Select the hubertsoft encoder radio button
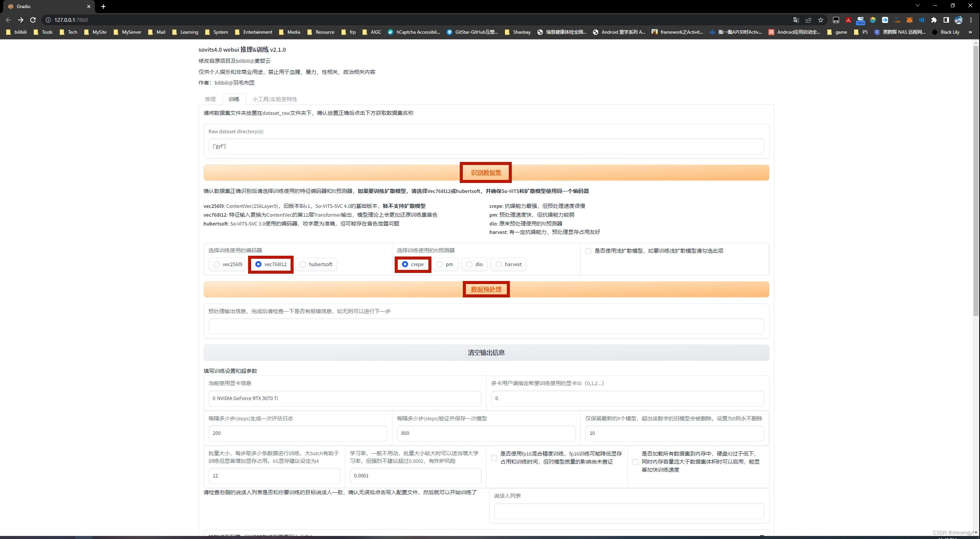 click(303, 264)
